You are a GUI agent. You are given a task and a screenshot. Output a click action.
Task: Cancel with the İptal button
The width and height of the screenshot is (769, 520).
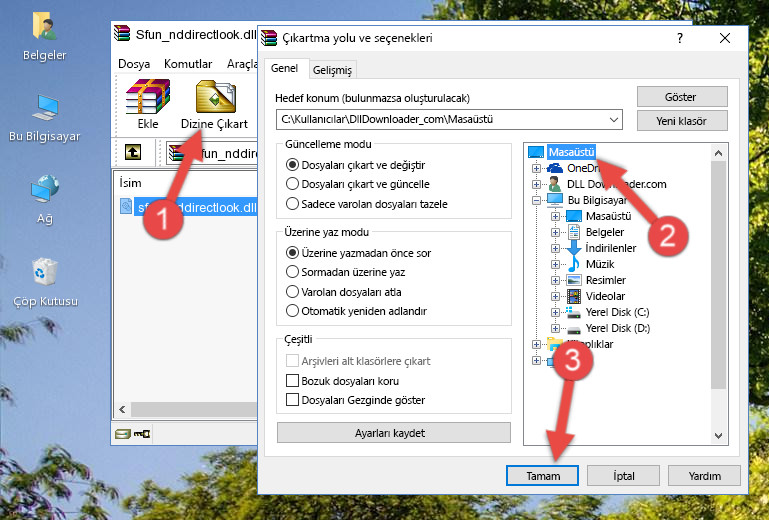click(623, 475)
